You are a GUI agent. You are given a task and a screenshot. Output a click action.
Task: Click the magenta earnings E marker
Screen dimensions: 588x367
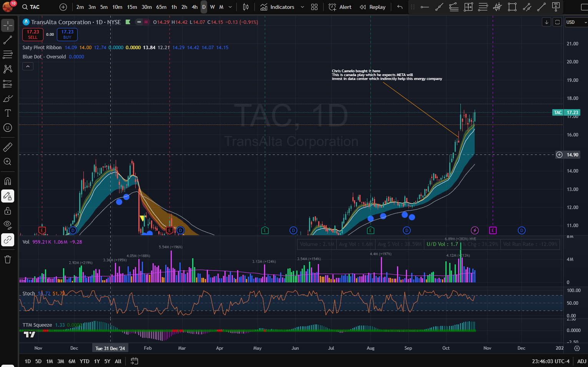click(x=493, y=230)
